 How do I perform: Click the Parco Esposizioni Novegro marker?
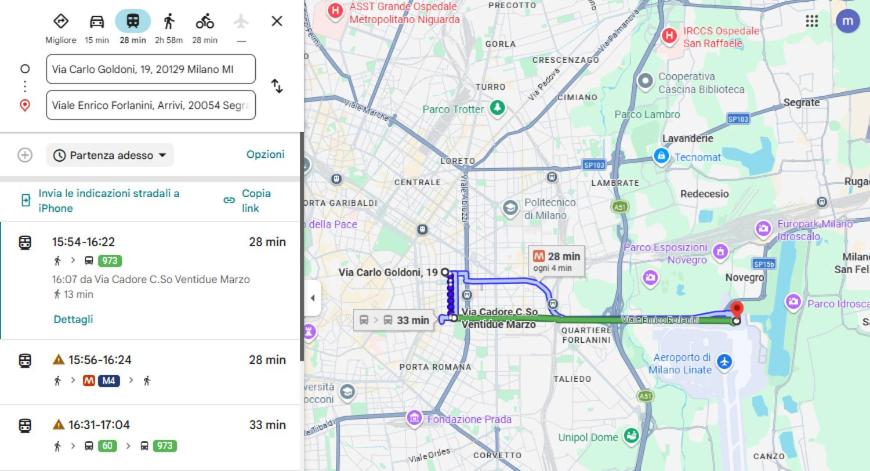(720, 252)
